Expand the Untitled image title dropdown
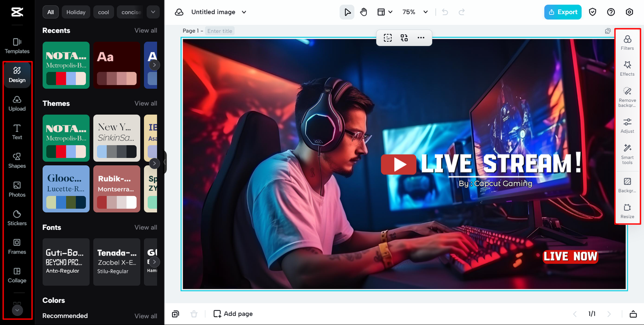Viewport: 644px width, 325px height. coord(244,12)
